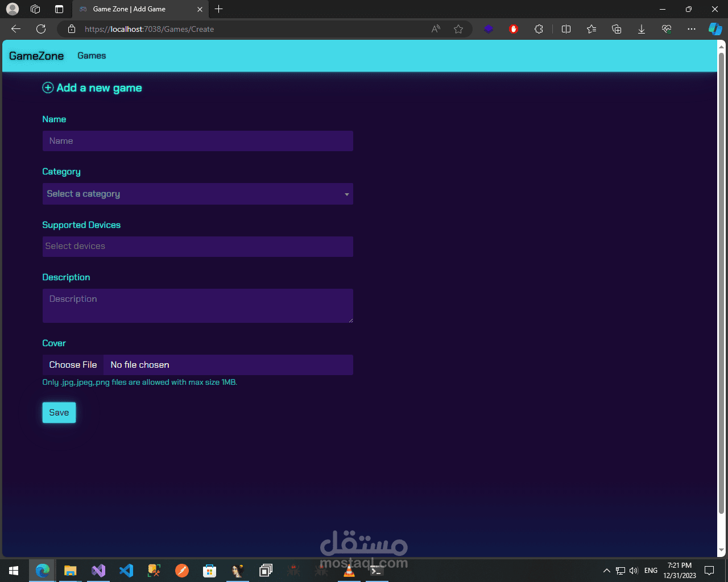The width and height of the screenshot is (728, 582).
Task: Open Microsoft Store from the taskbar
Action: point(210,571)
